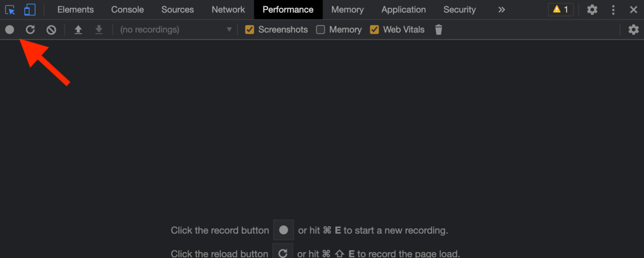644x258 pixels.
Task: Click the clear recording icon
Action: 51,30
